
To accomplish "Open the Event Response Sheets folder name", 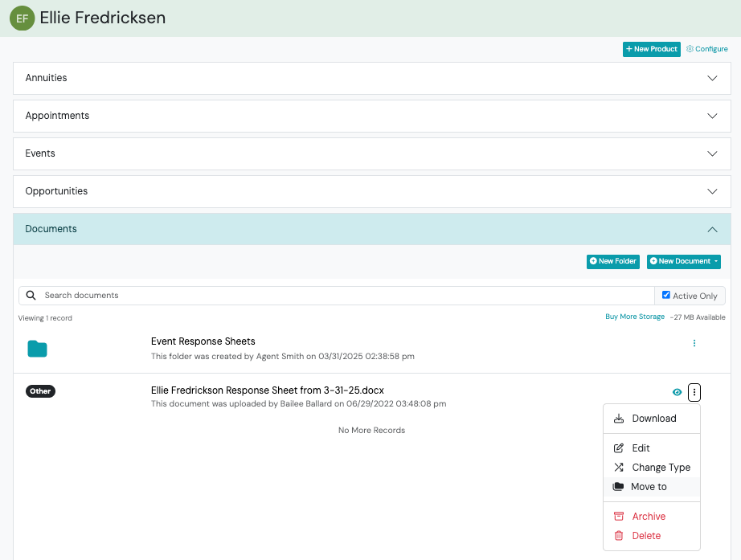I will (203, 341).
